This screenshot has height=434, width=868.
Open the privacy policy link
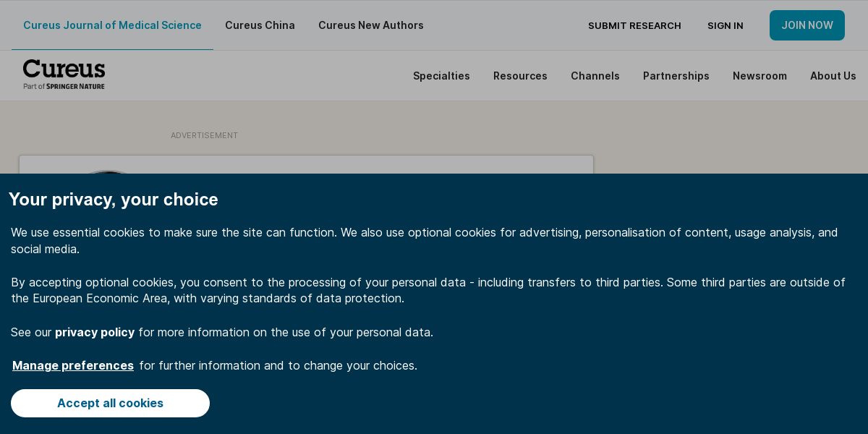(x=95, y=332)
